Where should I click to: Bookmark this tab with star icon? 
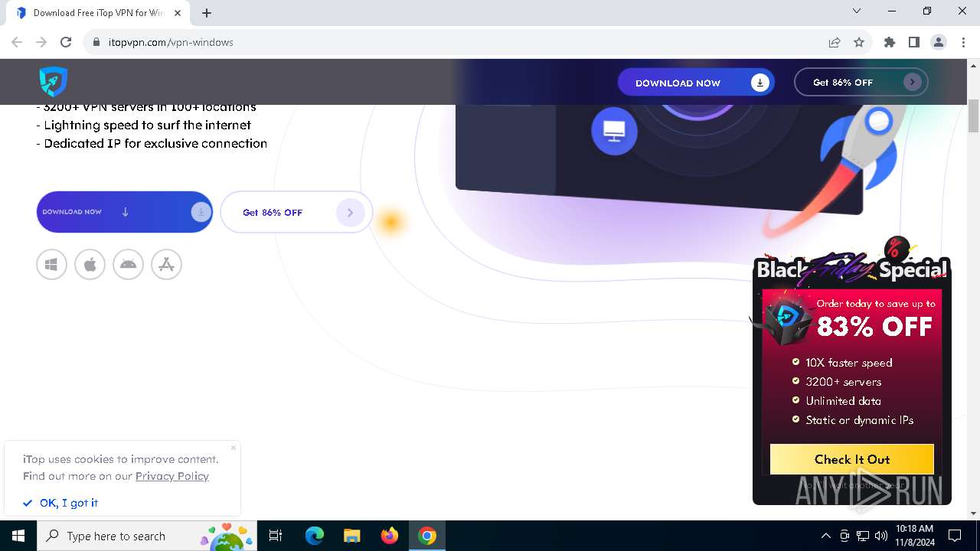click(859, 42)
